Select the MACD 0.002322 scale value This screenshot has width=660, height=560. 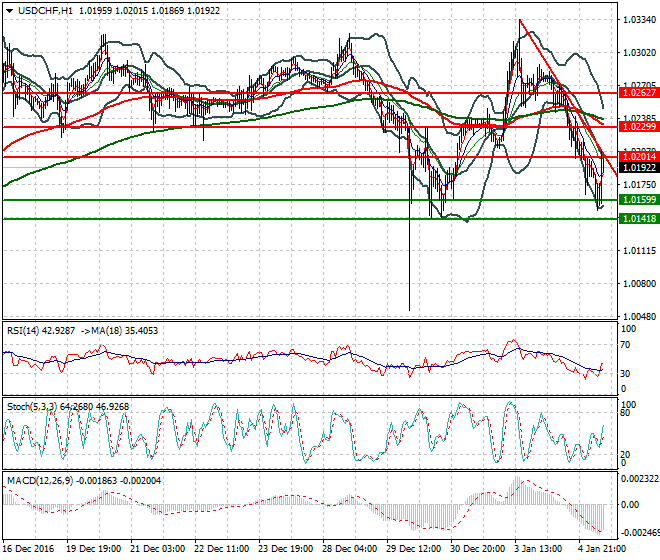pyautogui.click(x=639, y=479)
